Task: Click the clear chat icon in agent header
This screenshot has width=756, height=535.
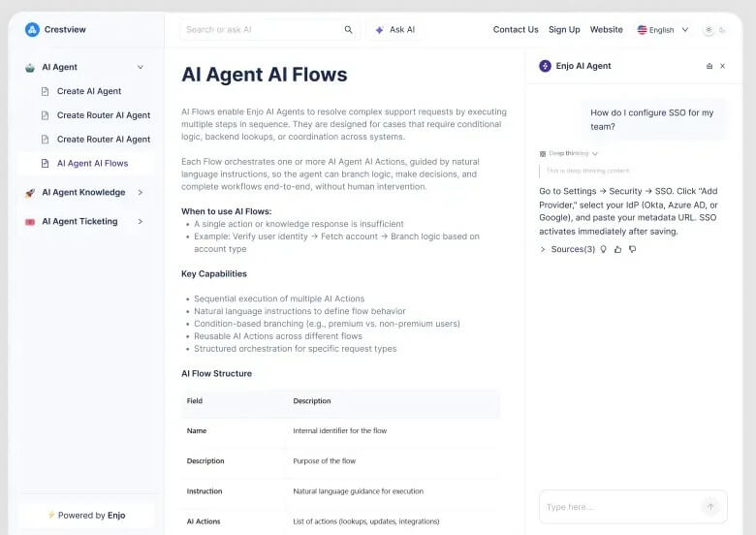Action: 709,66
